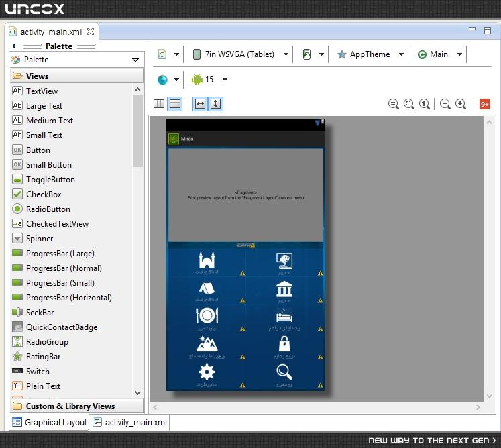Set horizontal linear layout orientation
Viewport: 501px width, 448px height.
click(159, 104)
